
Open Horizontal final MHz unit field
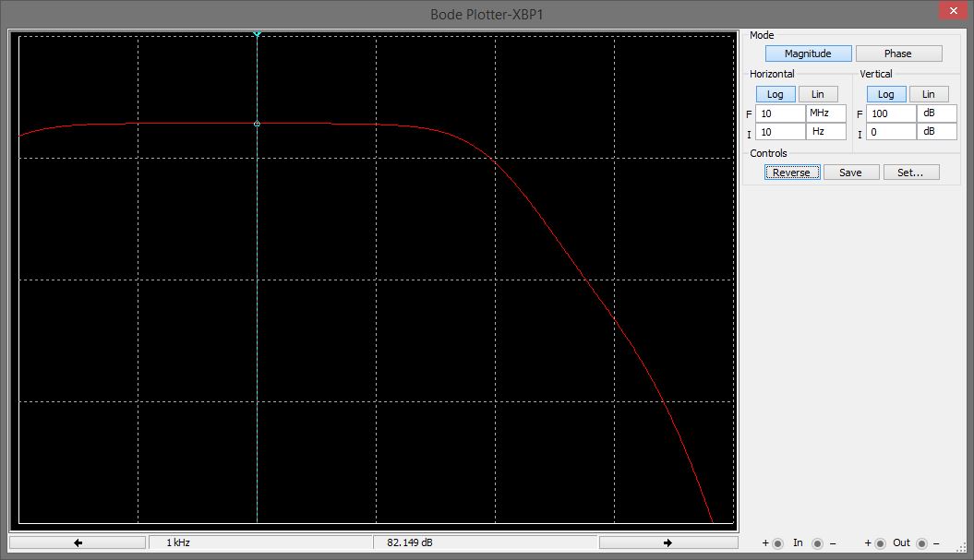pos(826,113)
